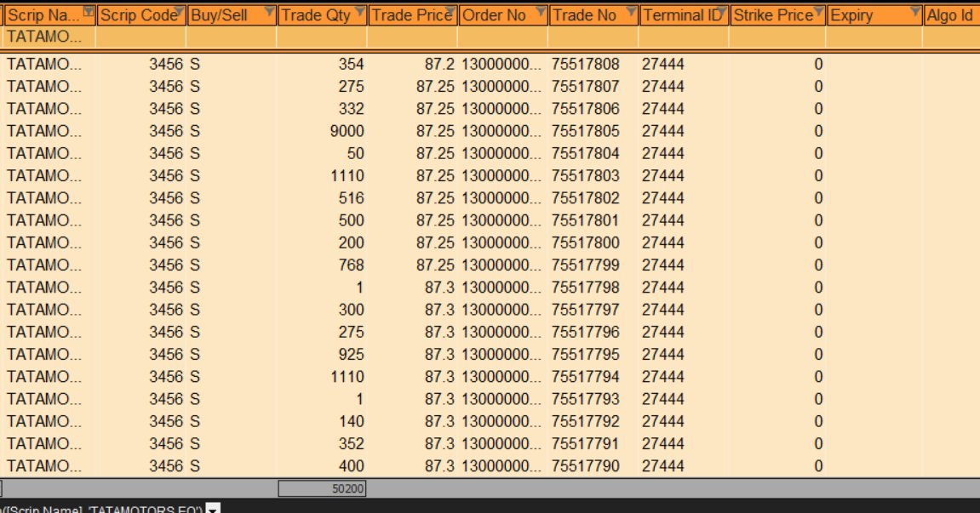The width and height of the screenshot is (980, 513).
Task: Select trade number 75517803 cell
Action: [x=593, y=175]
